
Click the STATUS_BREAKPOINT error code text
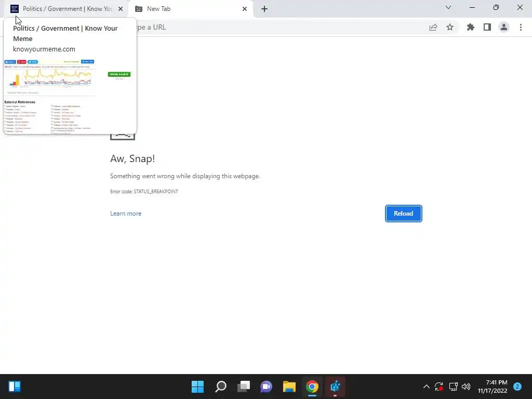click(x=156, y=191)
